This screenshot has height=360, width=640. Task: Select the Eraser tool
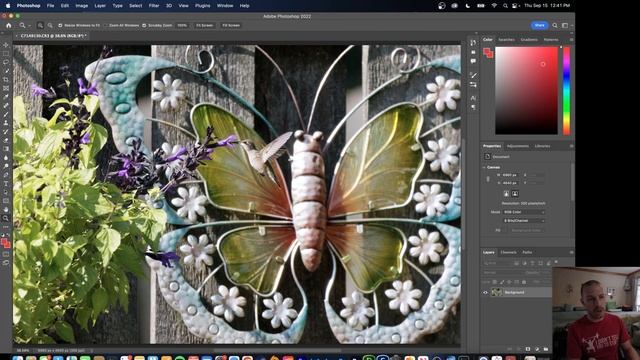pyautogui.click(x=6, y=140)
